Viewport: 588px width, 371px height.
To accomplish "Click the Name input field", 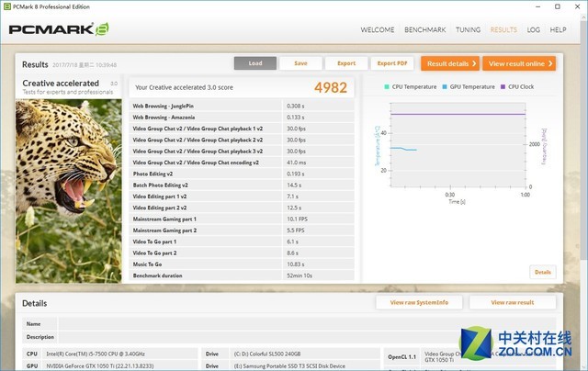I will [x=307, y=324].
